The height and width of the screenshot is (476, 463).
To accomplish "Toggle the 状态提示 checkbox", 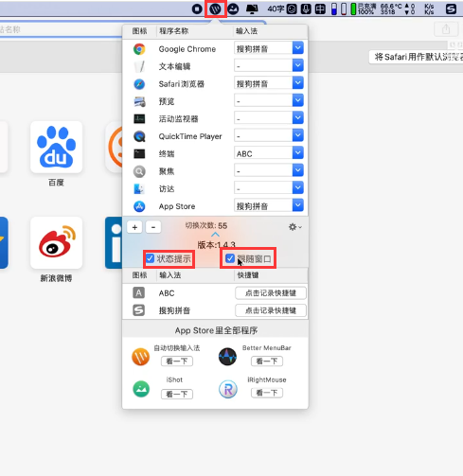I will (x=151, y=258).
